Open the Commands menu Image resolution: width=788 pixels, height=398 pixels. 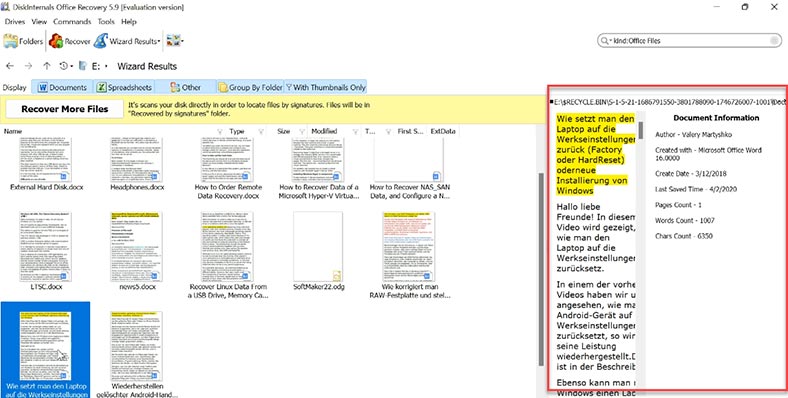pos(72,22)
